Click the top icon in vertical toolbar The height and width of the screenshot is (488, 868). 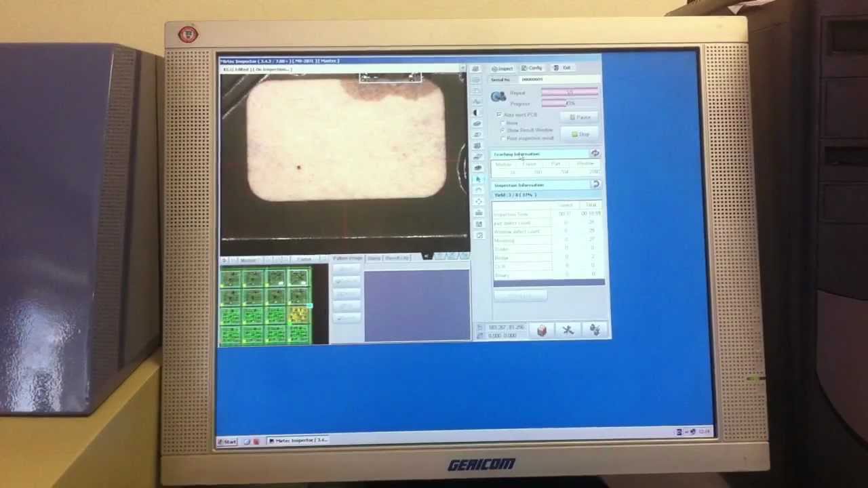tap(475, 69)
